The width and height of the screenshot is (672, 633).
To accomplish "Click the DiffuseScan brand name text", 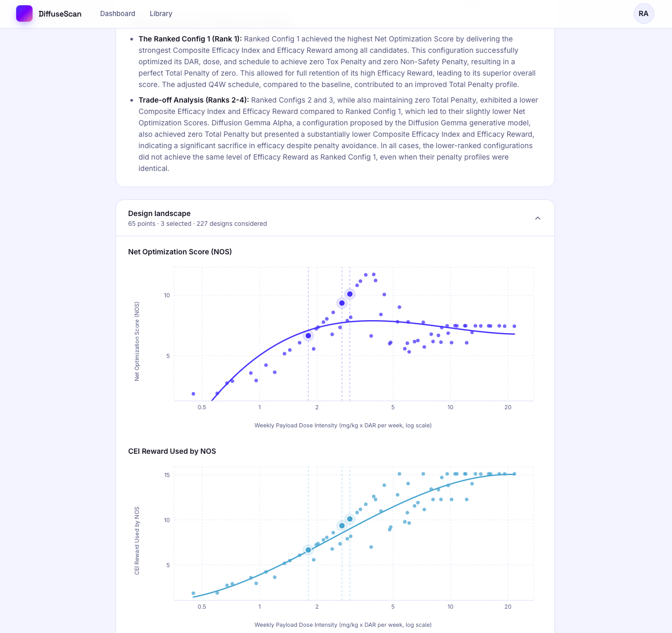I will (60, 14).
